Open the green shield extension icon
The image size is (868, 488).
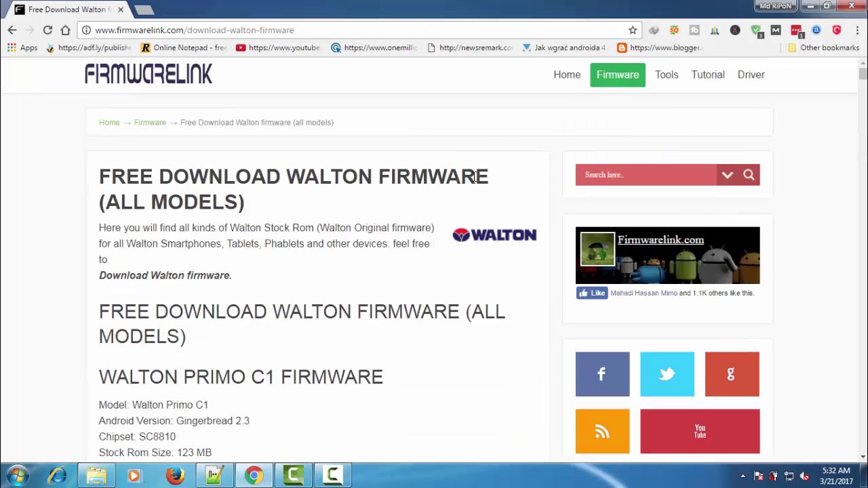pos(756,30)
